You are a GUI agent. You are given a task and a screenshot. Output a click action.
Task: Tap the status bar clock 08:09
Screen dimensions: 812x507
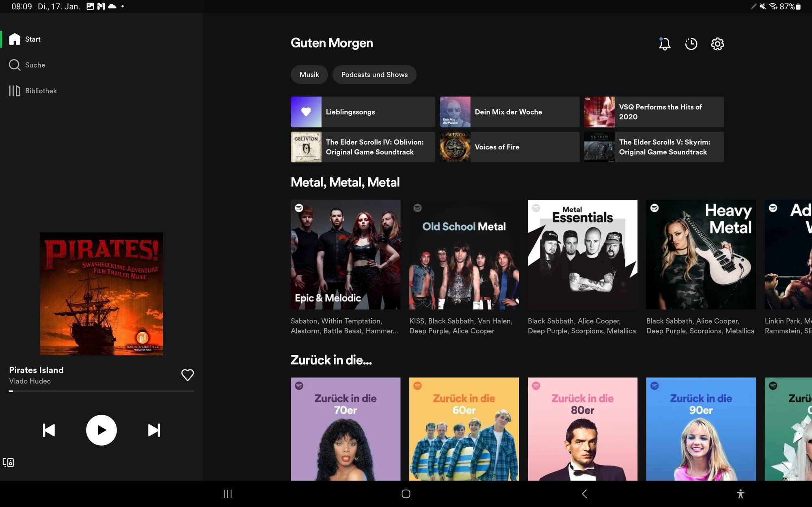pyautogui.click(x=22, y=6)
